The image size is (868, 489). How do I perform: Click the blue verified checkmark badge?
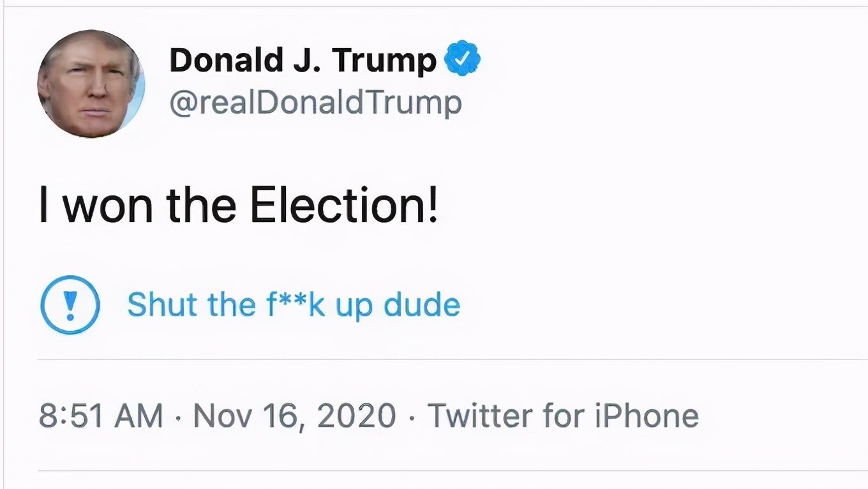tap(462, 59)
